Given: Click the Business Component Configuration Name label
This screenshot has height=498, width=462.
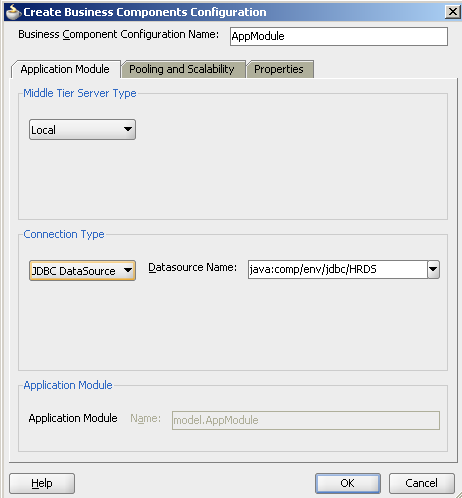Looking at the screenshot, I should pos(118,34).
